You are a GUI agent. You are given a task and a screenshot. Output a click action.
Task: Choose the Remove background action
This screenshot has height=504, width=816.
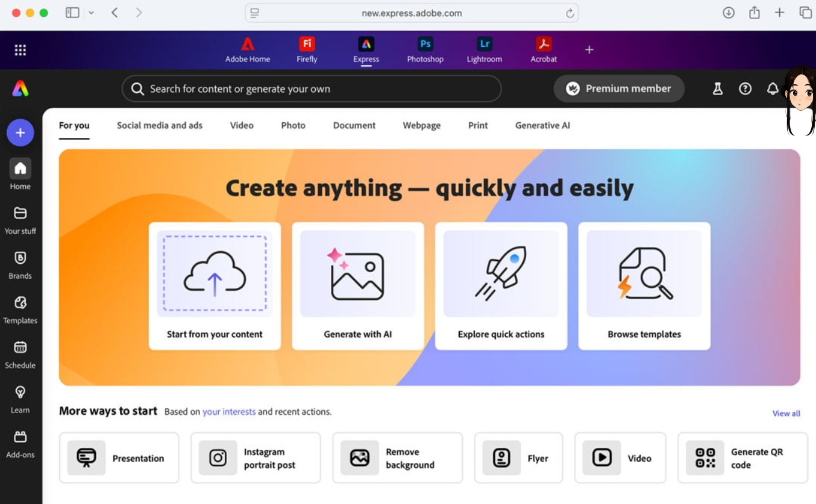(x=398, y=458)
